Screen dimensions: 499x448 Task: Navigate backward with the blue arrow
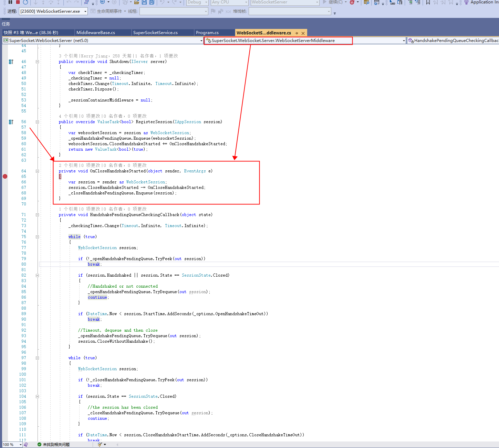[x=103, y=2]
